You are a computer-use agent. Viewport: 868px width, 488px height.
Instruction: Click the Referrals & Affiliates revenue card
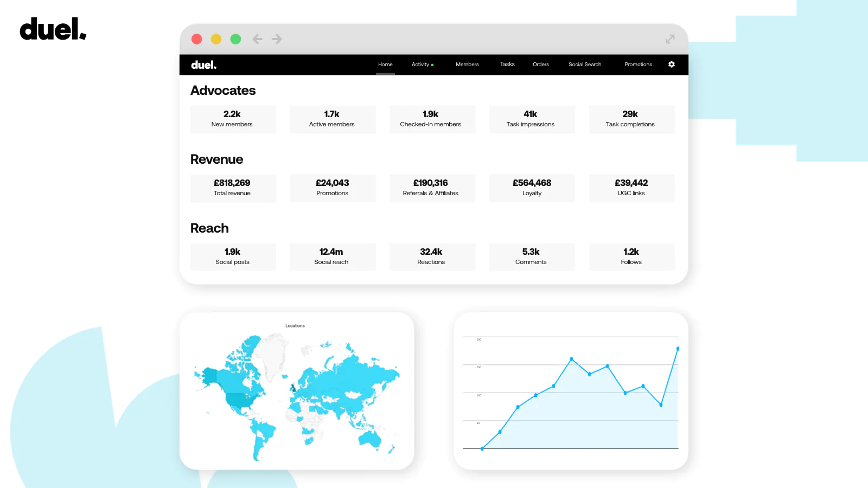[x=432, y=188]
